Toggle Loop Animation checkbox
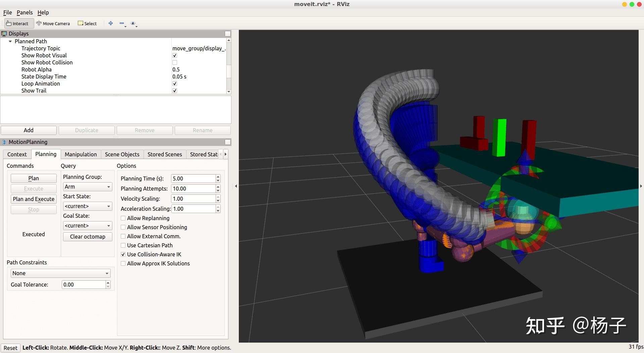 tap(175, 84)
